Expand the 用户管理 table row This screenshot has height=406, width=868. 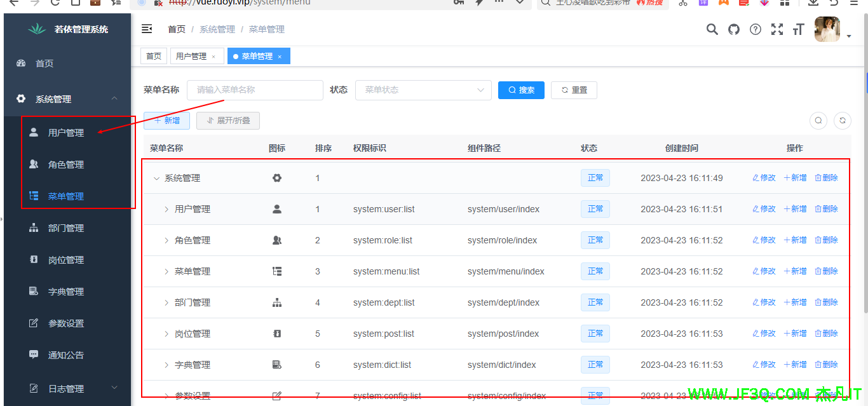(167, 208)
